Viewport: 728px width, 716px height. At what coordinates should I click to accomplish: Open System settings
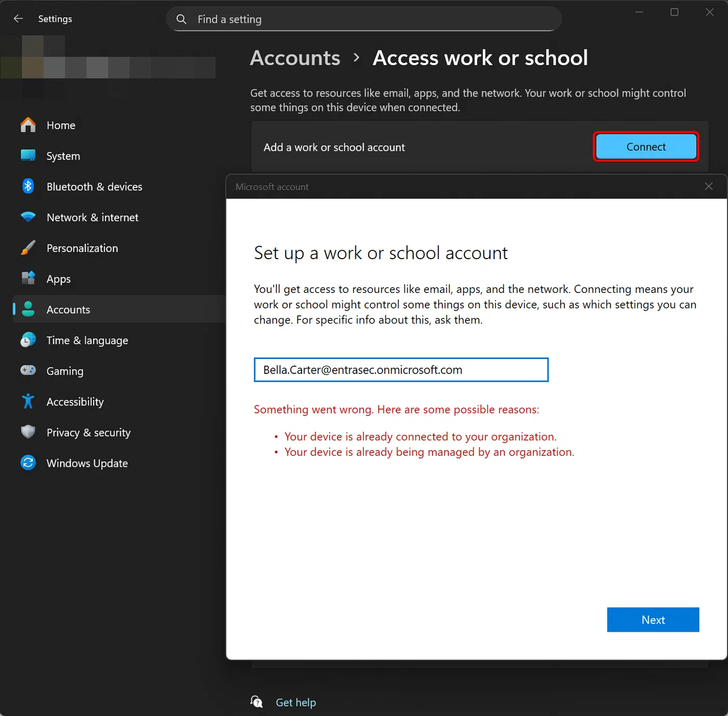[x=119, y=156]
